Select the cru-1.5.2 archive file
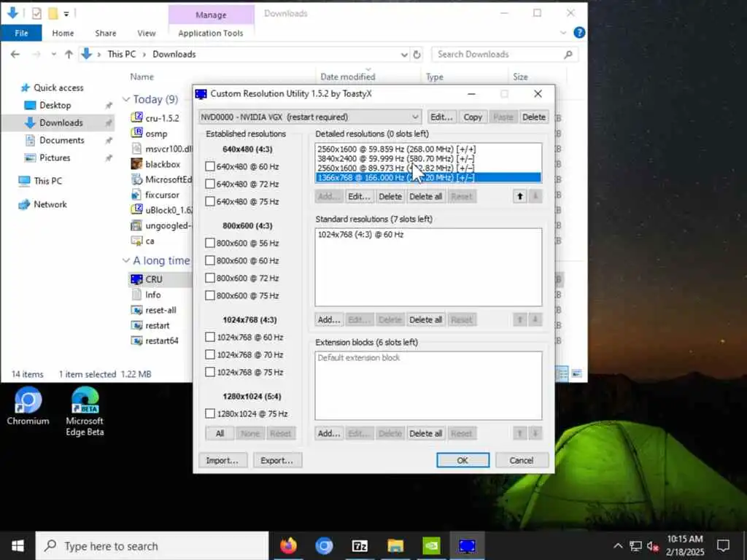This screenshot has height=560, width=747. (162, 117)
